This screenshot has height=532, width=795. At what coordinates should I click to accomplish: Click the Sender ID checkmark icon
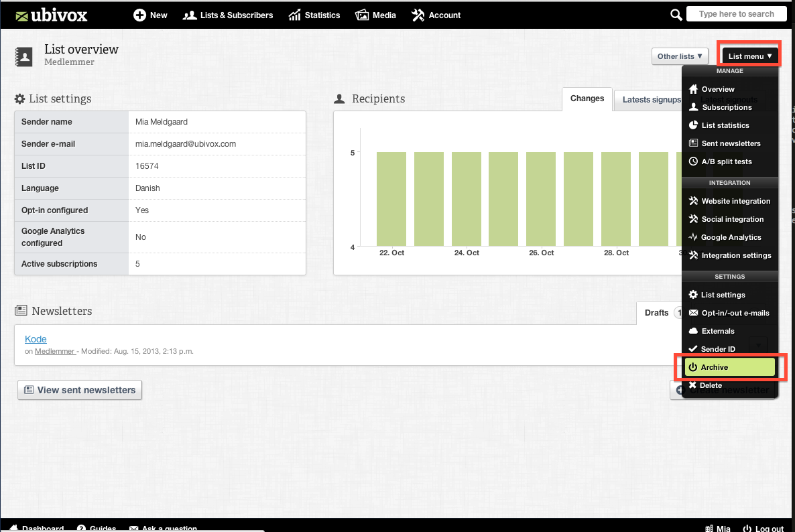pos(693,348)
